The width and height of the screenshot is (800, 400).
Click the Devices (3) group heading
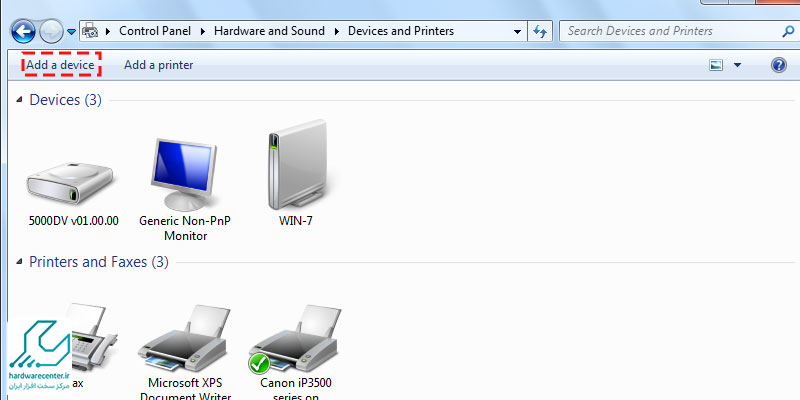pos(66,100)
